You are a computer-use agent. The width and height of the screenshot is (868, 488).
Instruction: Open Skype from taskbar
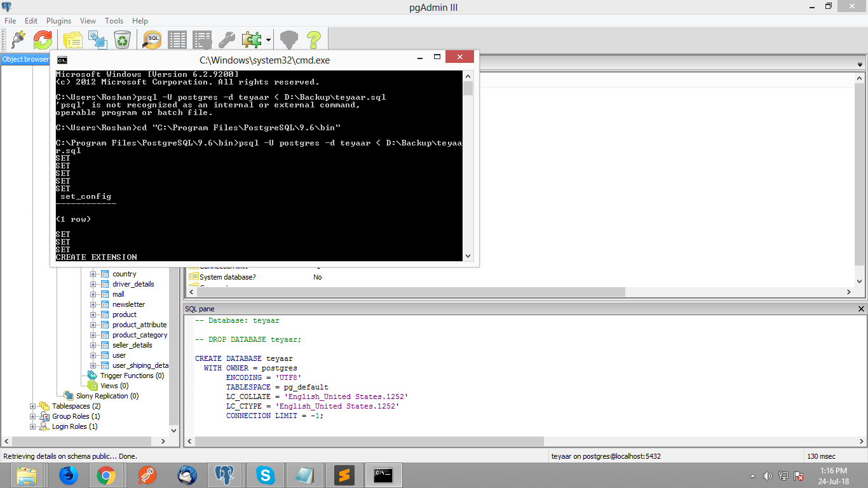tap(265, 475)
